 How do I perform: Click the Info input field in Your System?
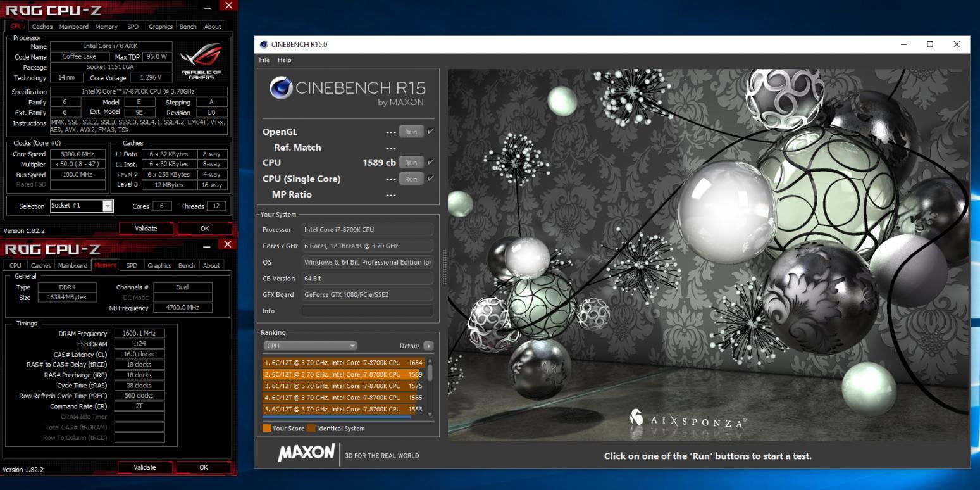point(367,311)
